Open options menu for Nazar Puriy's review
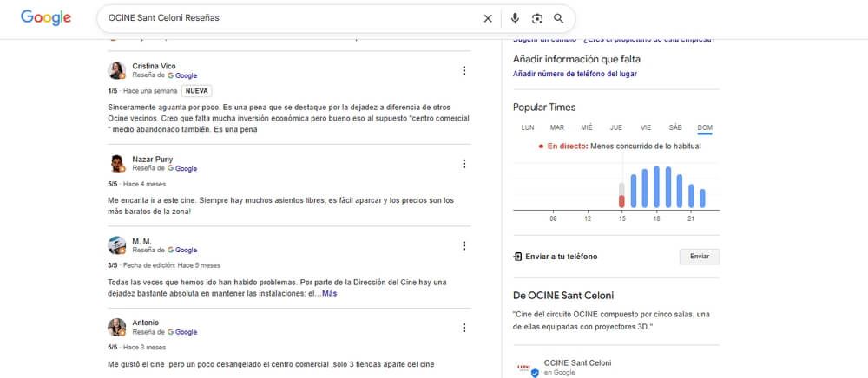Image resolution: width=868 pixels, height=378 pixels. click(464, 164)
